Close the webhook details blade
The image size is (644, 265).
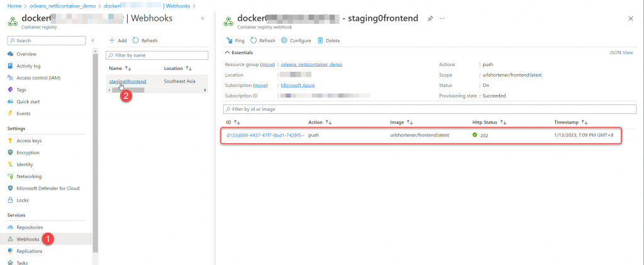[x=631, y=18]
